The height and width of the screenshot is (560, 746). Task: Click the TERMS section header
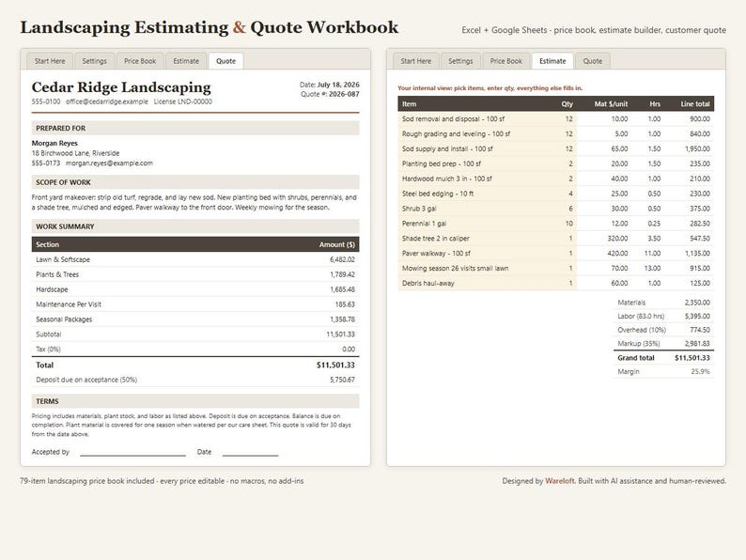[x=195, y=401]
